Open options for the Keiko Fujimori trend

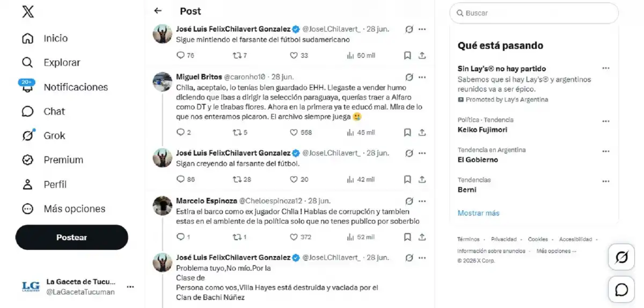(x=606, y=121)
